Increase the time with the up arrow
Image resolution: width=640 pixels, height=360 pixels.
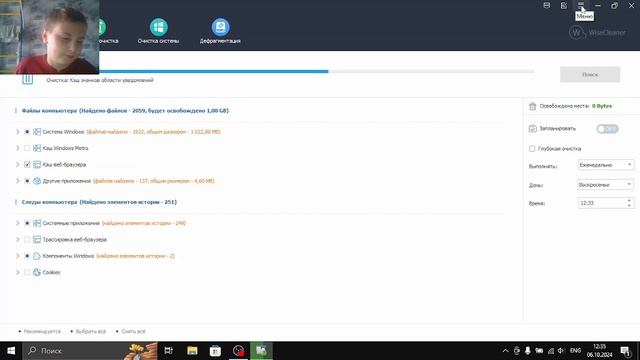629,200
